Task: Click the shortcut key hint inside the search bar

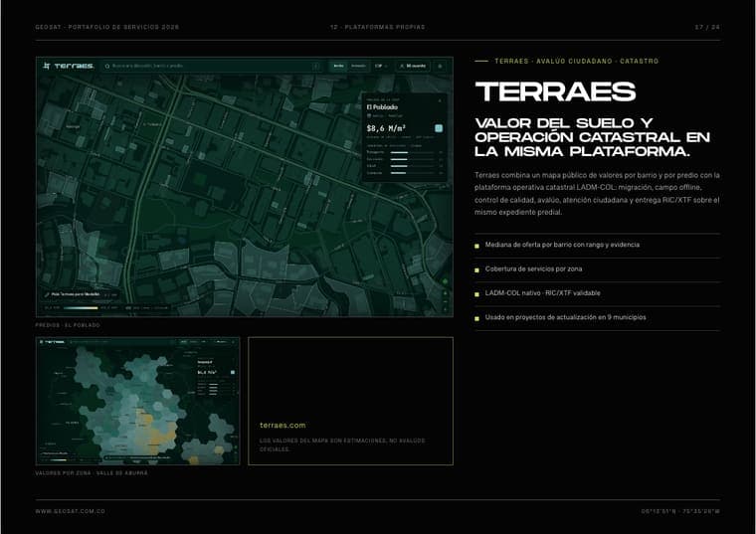Action: (316, 66)
